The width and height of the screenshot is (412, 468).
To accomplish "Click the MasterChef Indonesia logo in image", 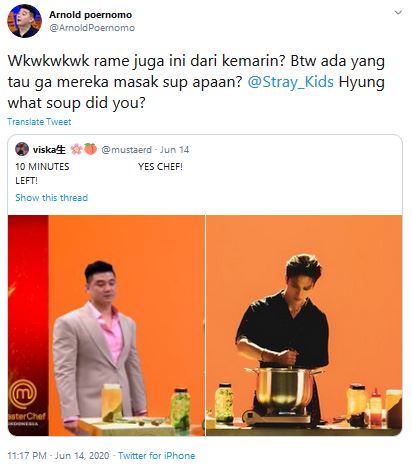I will (x=27, y=402).
